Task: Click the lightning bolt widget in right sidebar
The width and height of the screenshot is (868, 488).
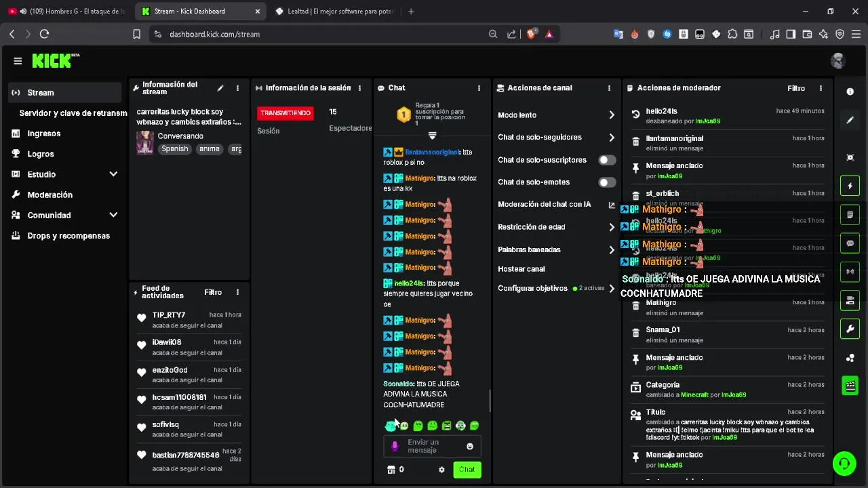Action: point(850,186)
